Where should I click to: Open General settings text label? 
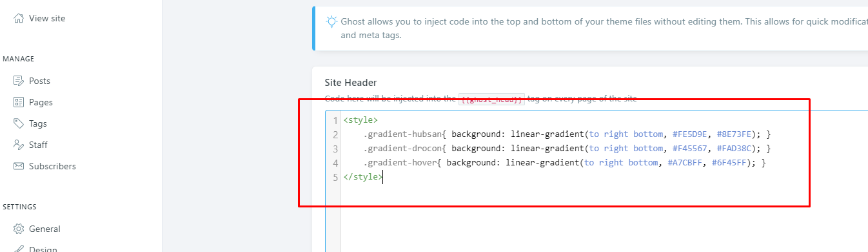click(44, 229)
